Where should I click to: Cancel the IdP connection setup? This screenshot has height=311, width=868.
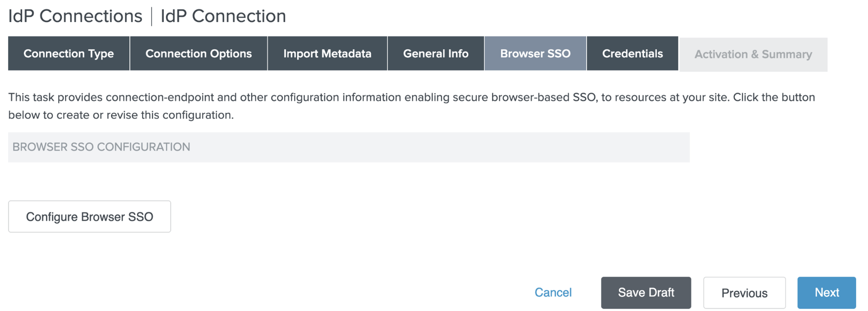[x=553, y=293]
